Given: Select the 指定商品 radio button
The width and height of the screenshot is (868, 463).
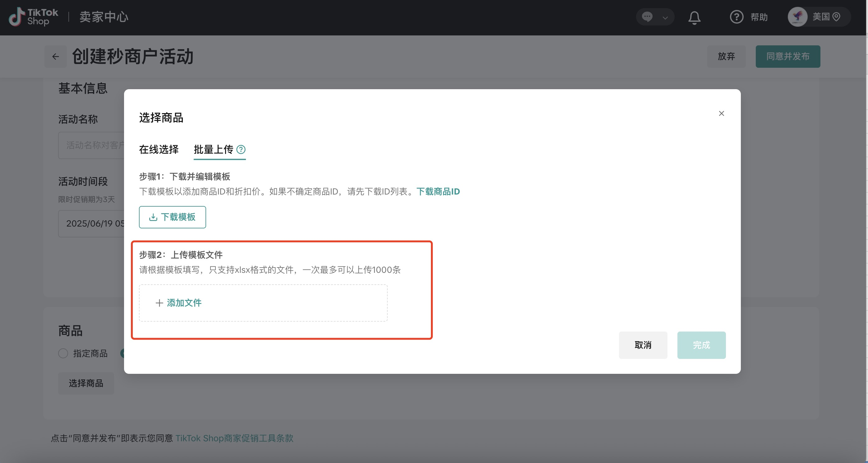Looking at the screenshot, I should (x=63, y=353).
